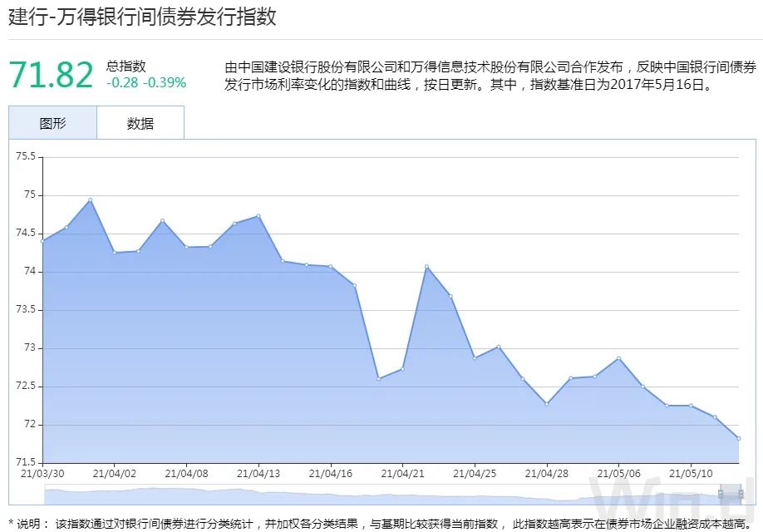
Task: Select the data point above 21/04/21
Action: pyautogui.click(x=402, y=368)
